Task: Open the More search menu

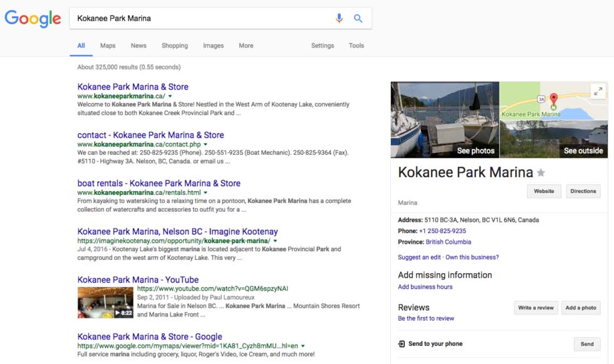Action: (246, 45)
